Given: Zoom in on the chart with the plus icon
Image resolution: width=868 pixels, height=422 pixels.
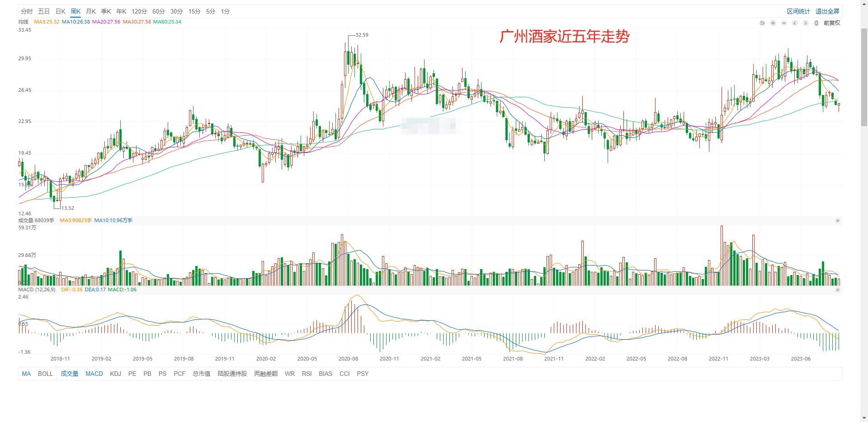Looking at the screenshot, I should click(x=773, y=23).
